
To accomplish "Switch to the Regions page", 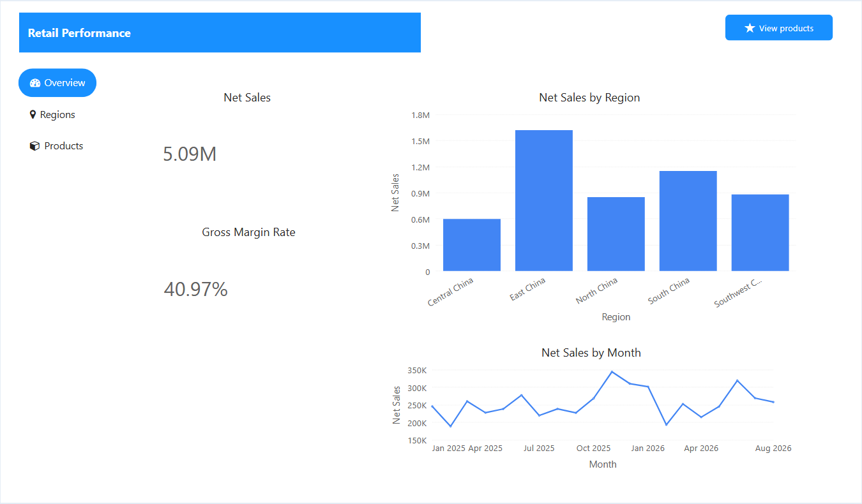I will [x=52, y=115].
